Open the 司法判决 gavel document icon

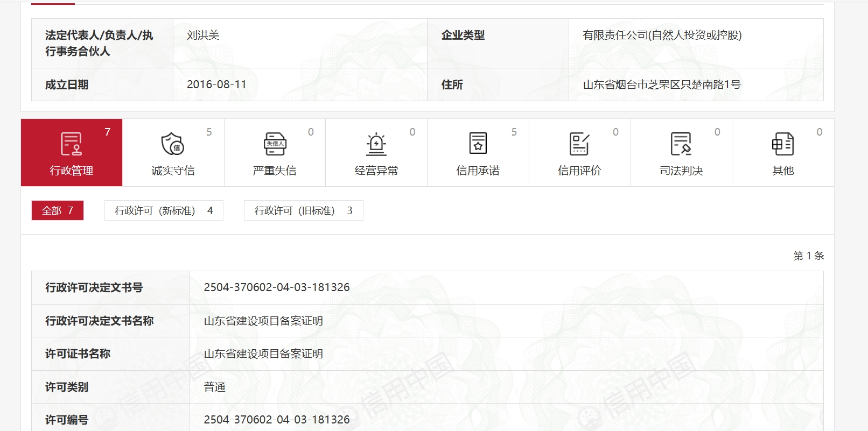tap(681, 144)
